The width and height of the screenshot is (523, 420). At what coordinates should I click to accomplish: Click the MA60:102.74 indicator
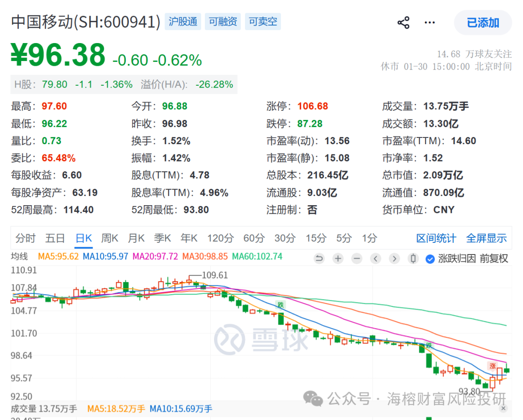point(257,256)
